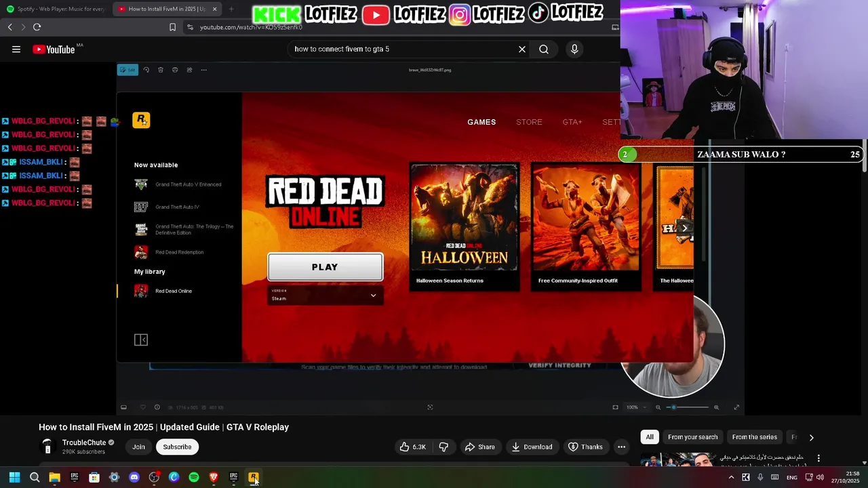Dislike the video
Image resolution: width=868 pixels, height=488 pixels.
point(443,447)
